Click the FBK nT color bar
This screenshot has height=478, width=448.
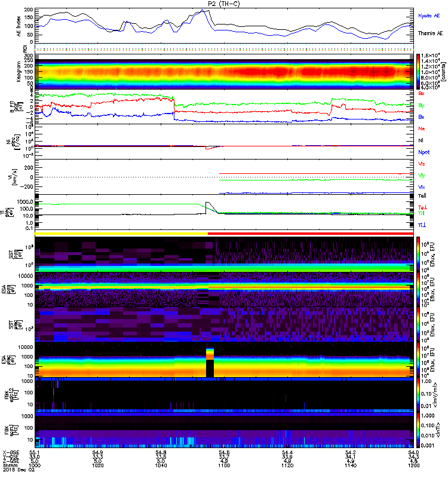click(418, 430)
